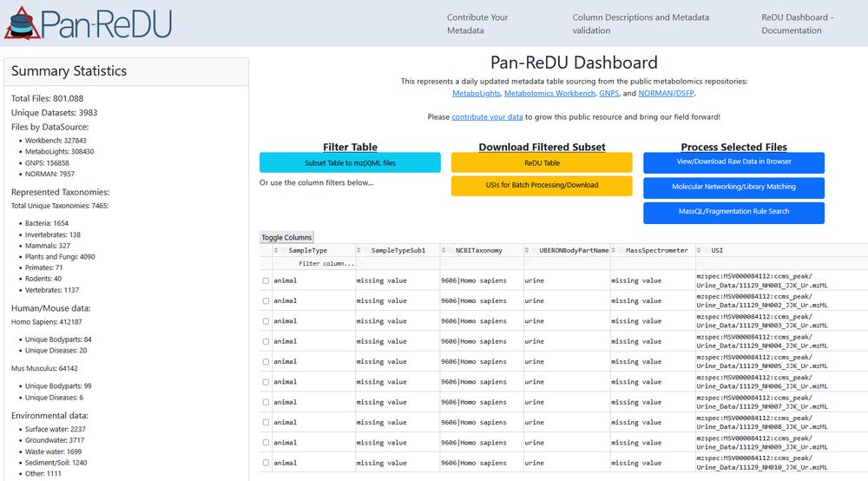This screenshot has height=481, width=868.
Task: Open the Contribute Your Metadata nav item
Action: coord(477,23)
